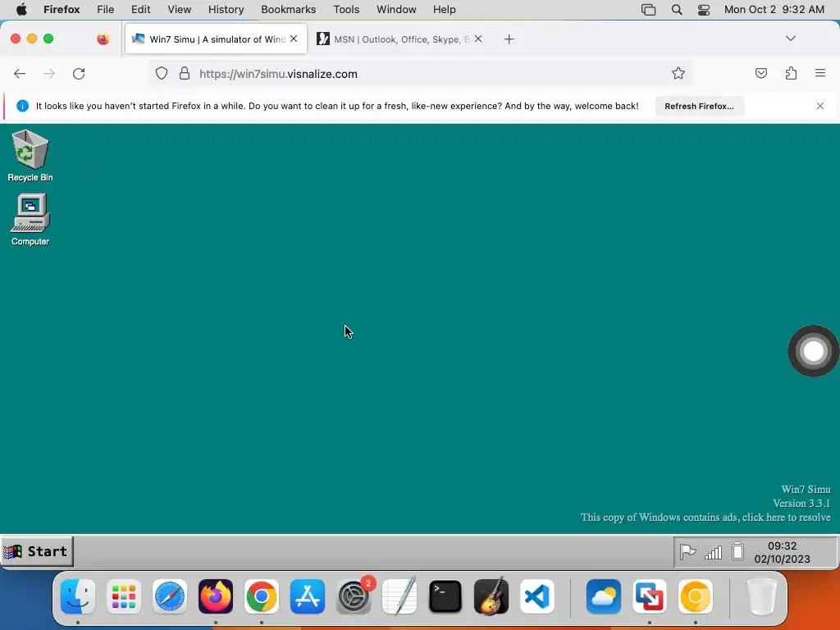Open the Apple menu
Screen dimensions: 840x630
pos(22,10)
